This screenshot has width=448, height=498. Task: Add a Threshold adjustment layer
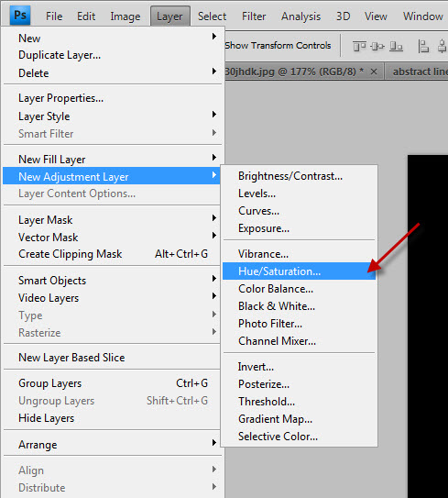(x=300, y=402)
